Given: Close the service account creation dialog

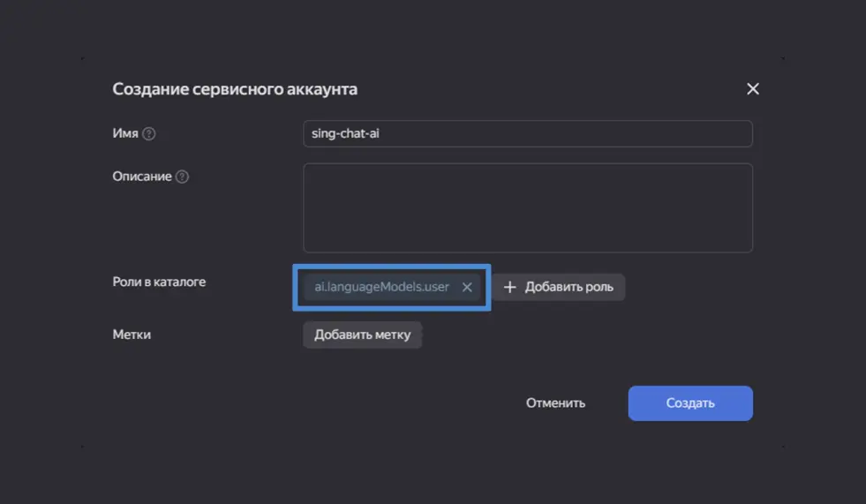Looking at the screenshot, I should [x=752, y=89].
